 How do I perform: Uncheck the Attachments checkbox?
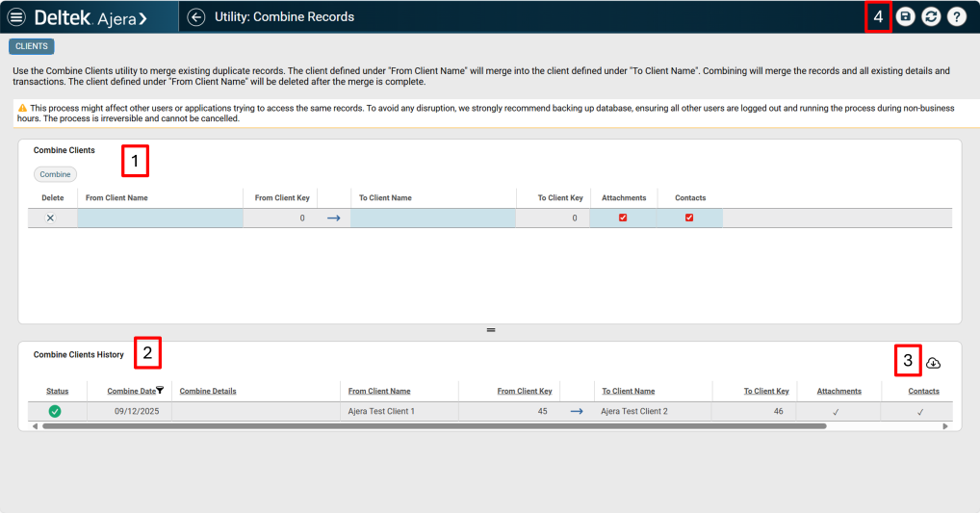coord(623,218)
